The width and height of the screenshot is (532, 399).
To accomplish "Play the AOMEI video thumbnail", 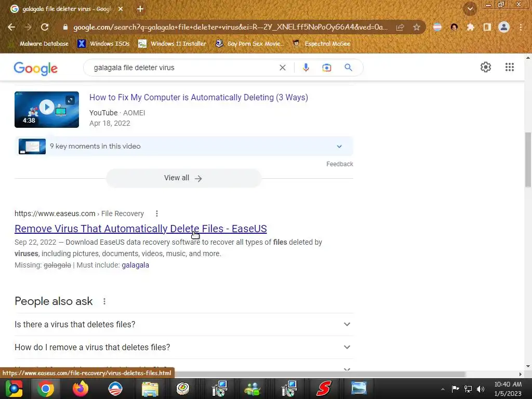I will click(x=46, y=109).
